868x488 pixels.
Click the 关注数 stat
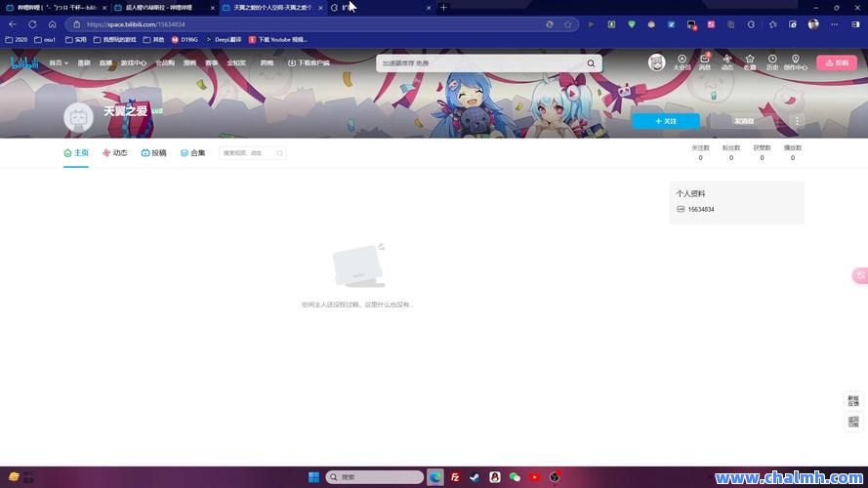700,152
